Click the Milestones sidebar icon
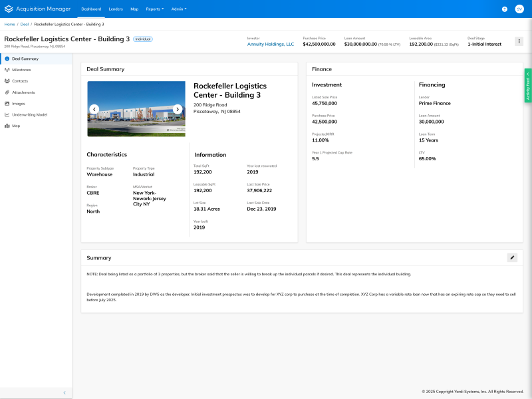The image size is (532, 399). tap(7, 70)
